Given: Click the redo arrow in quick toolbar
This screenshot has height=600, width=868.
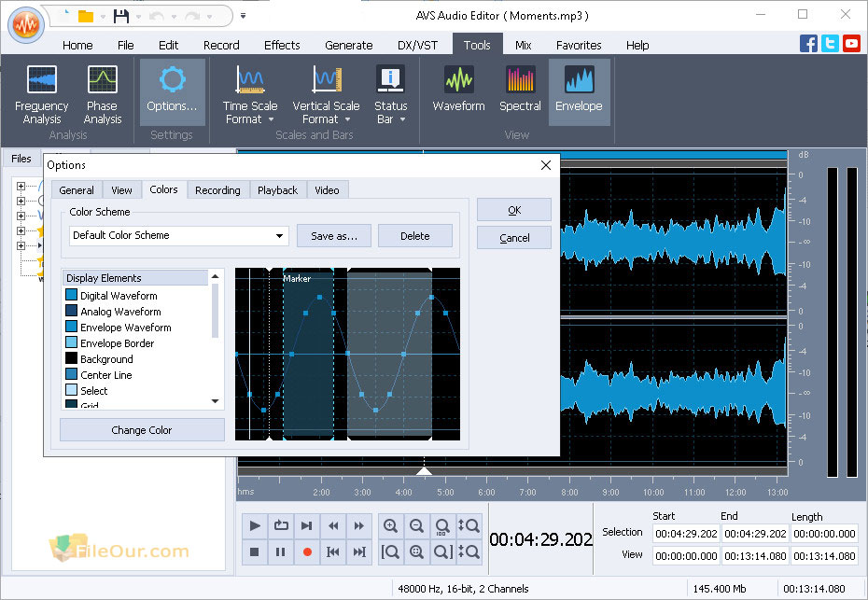Looking at the screenshot, I should point(192,17).
